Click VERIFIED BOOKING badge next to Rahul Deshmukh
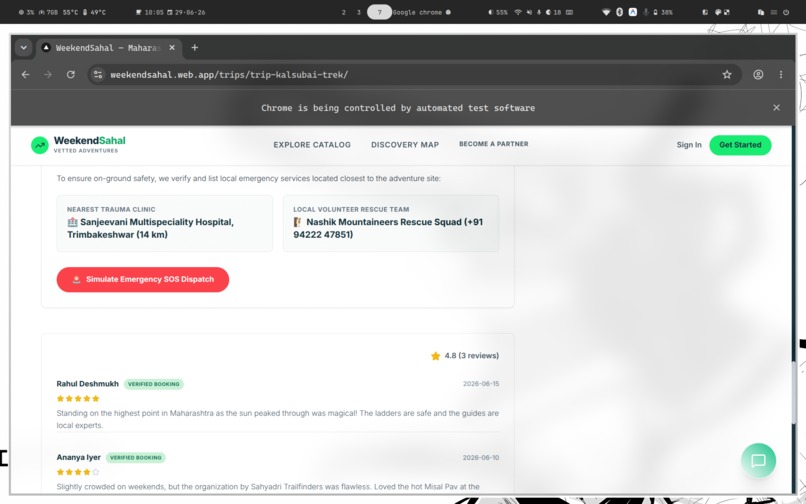 [154, 384]
